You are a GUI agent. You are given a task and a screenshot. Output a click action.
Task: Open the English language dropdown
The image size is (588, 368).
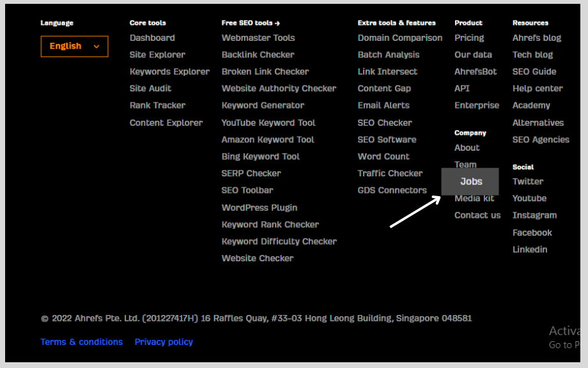(x=74, y=47)
